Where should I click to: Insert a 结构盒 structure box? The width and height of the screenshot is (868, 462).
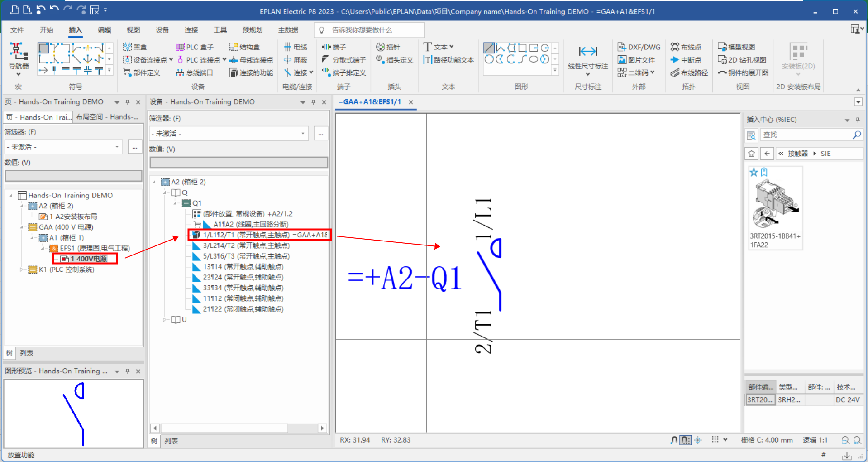(x=244, y=47)
